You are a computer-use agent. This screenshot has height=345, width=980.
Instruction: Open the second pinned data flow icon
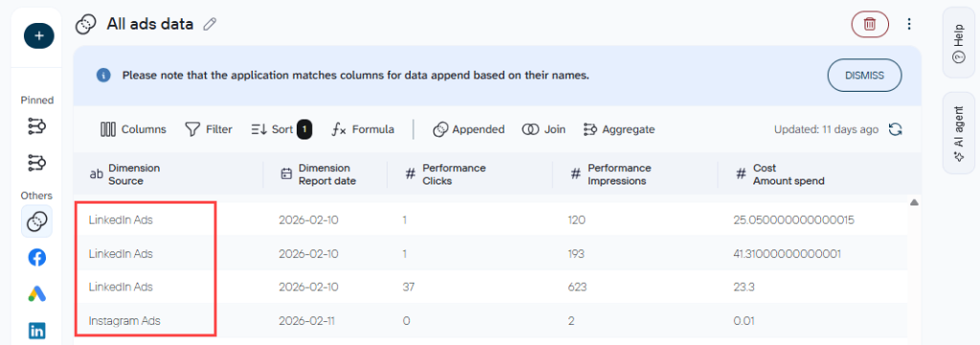coord(37,162)
